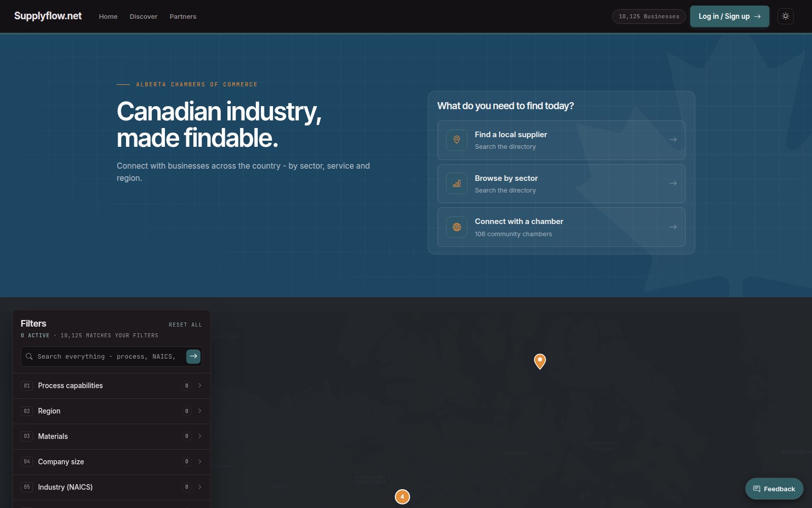Click the Log in / Sign up button
Screen dimensions: 812x508
tap(730, 16)
